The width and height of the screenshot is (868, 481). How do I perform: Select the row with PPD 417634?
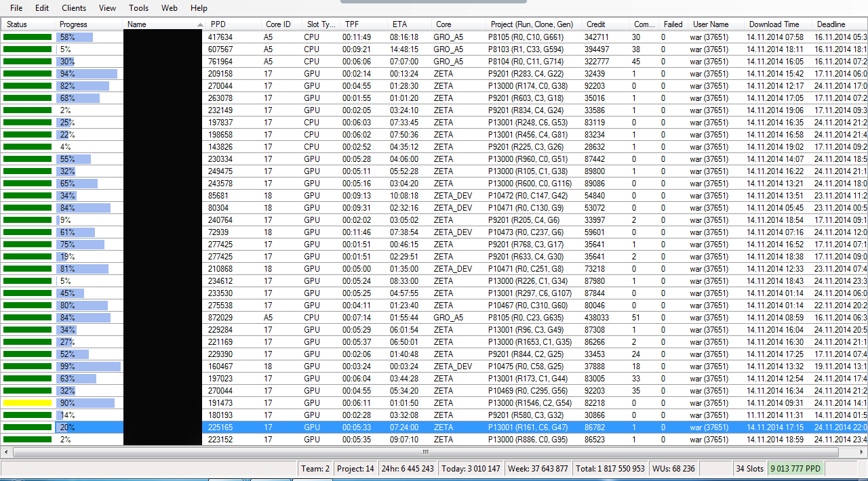click(434, 37)
